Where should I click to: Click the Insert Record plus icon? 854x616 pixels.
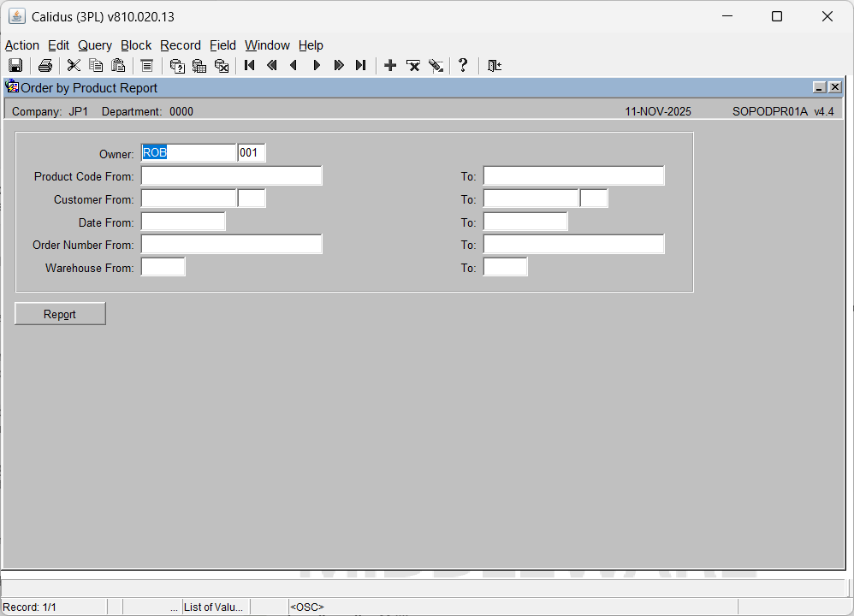390,66
